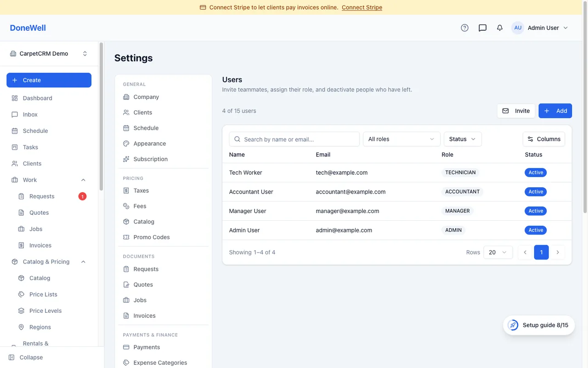Click the Dashboard icon in sidebar
Screen dimensions: 588x368
[15, 98]
